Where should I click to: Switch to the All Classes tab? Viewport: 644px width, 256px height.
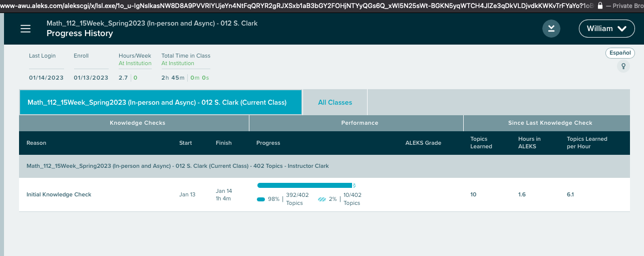tap(335, 102)
